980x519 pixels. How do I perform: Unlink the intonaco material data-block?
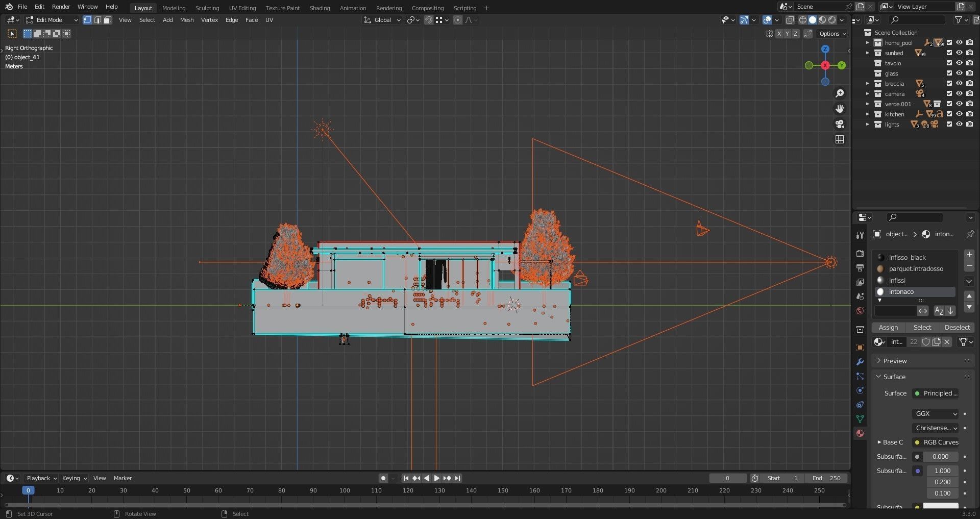[x=947, y=342]
